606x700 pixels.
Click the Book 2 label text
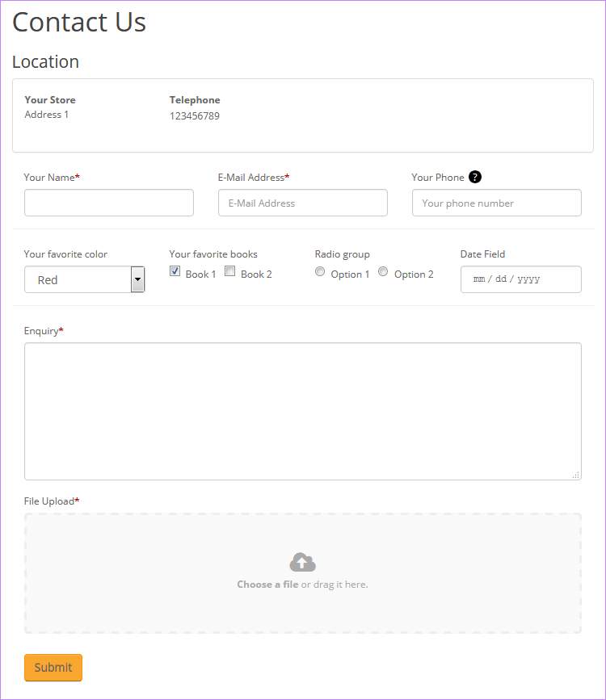(256, 275)
